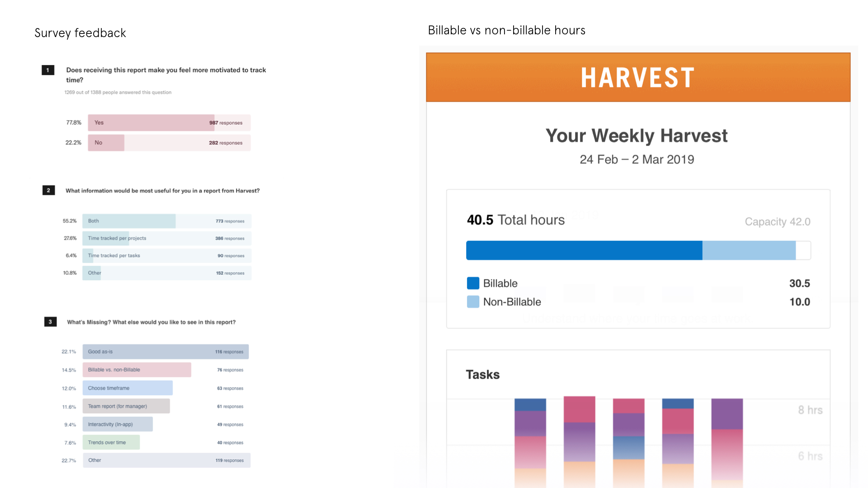Click the 'Interactivity (in-app)' response bar
The image size is (868, 488).
118,424
